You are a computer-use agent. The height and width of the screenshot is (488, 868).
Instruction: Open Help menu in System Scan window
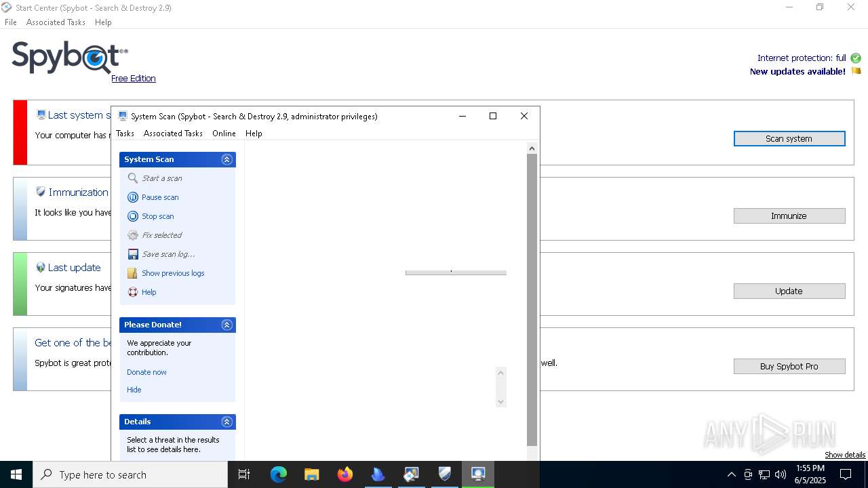(254, 134)
